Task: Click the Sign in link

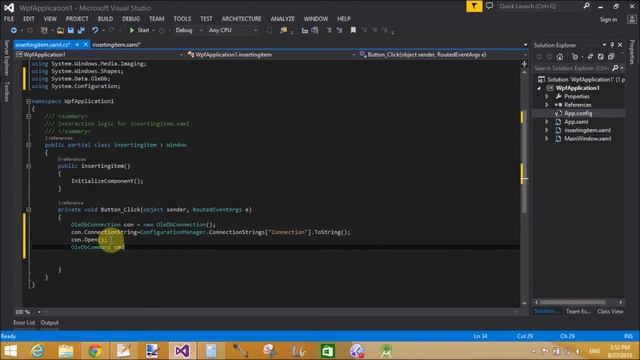Action: pos(608,19)
